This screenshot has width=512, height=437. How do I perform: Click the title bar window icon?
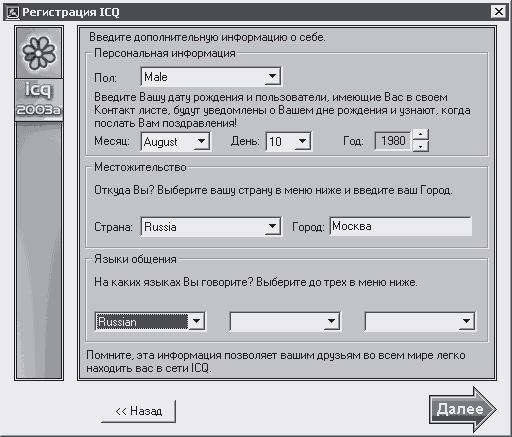tap(13, 12)
